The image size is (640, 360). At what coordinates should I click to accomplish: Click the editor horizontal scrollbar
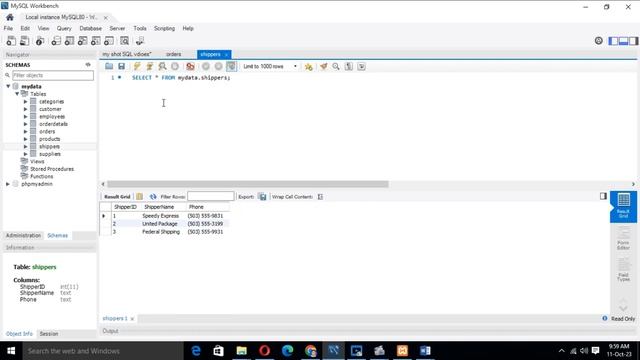[248, 184]
